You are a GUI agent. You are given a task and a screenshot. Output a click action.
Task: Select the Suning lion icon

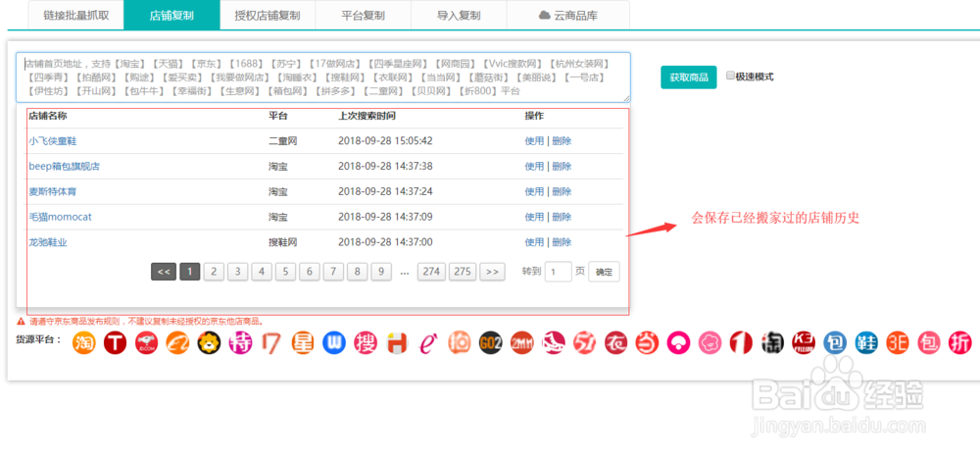click(x=210, y=342)
